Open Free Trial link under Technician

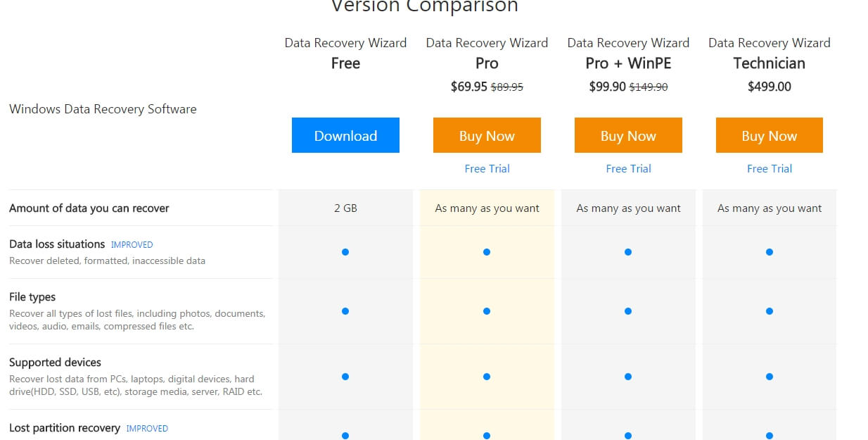coord(770,168)
